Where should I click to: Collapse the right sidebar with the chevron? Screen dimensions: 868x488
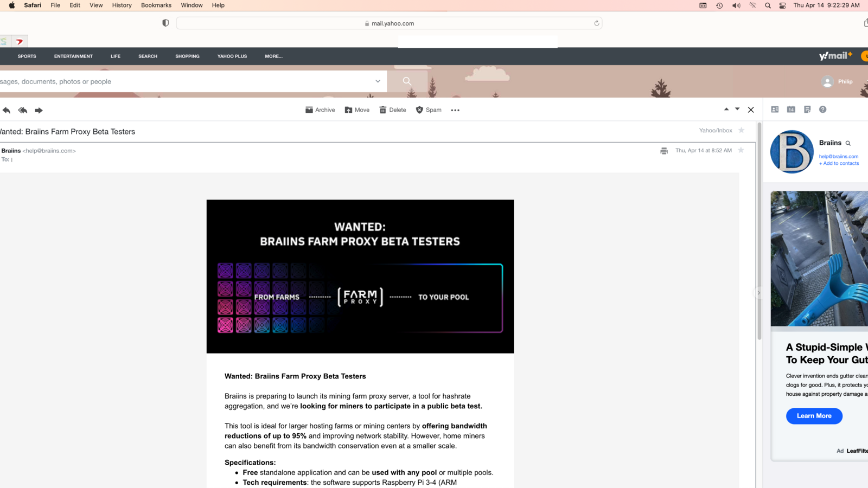758,293
